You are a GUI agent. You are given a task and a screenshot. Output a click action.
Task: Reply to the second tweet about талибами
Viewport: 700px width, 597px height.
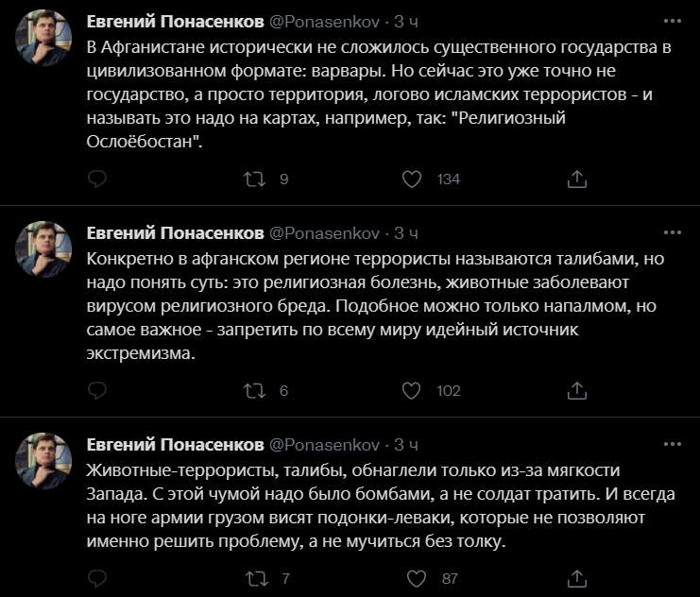point(97,391)
